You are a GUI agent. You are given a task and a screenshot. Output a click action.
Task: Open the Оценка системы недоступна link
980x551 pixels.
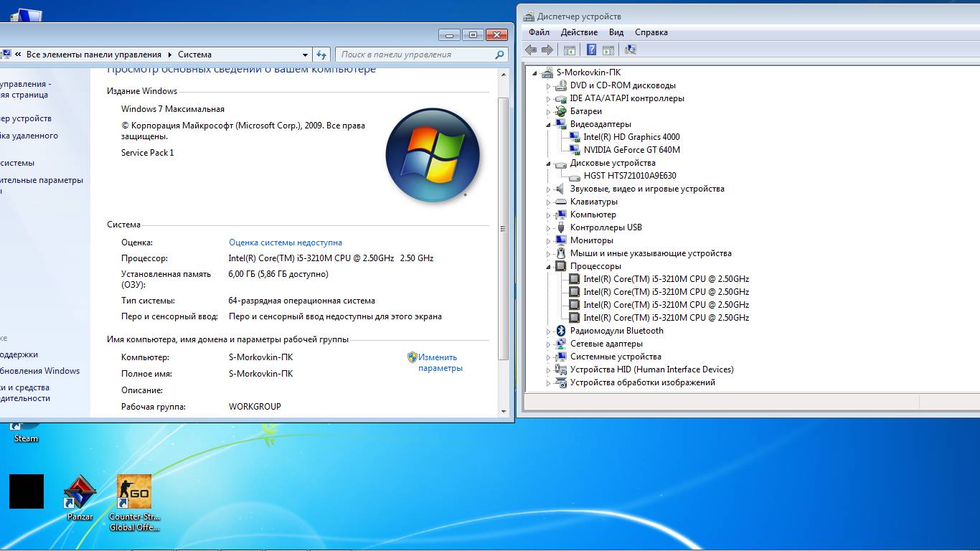286,242
